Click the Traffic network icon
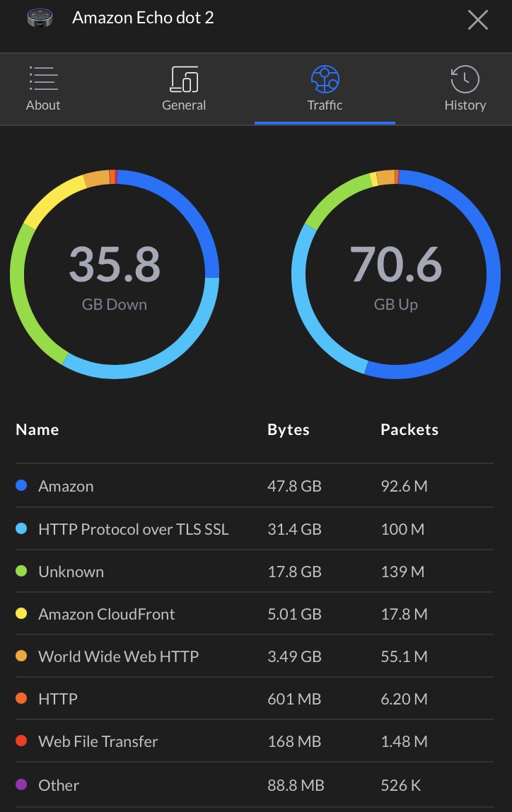 click(325, 79)
